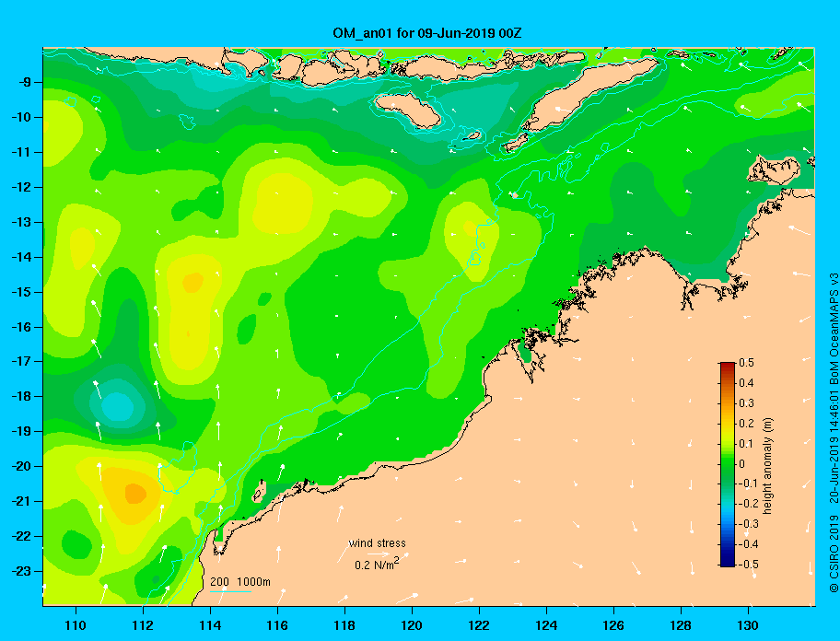
Task: Click the latitude label -16
Action: click(x=22, y=327)
